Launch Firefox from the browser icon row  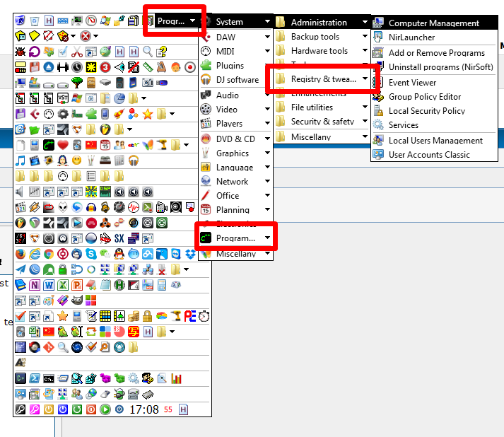20,254
